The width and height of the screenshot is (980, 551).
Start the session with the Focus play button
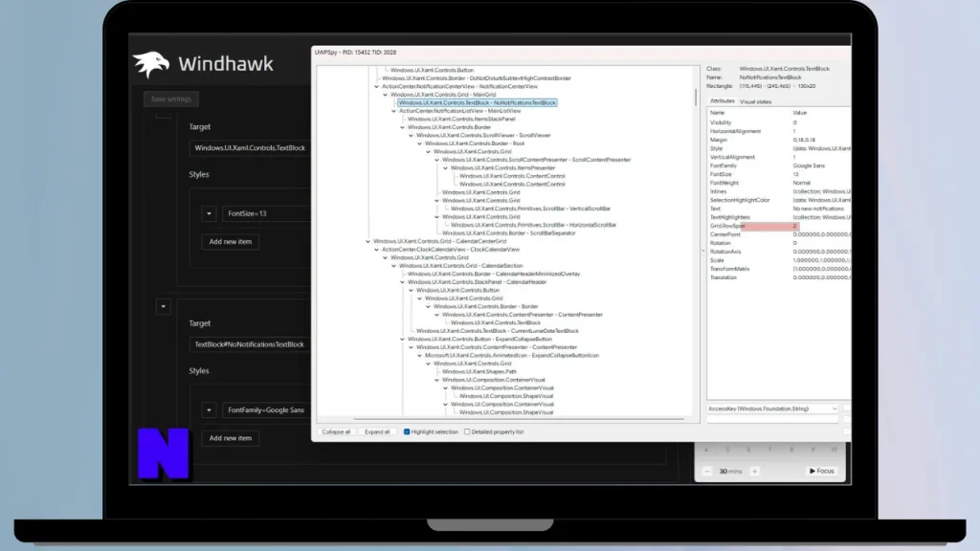pos(821,471)
